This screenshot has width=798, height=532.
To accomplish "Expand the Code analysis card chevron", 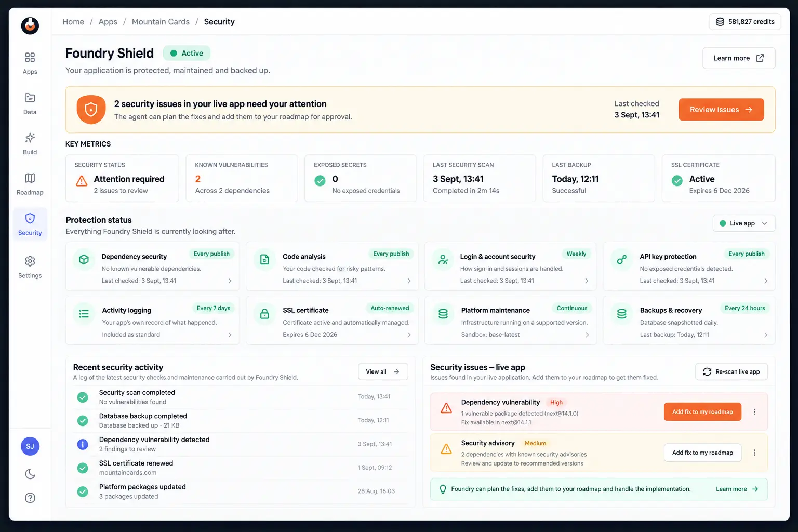I will (x=409, y=281).
